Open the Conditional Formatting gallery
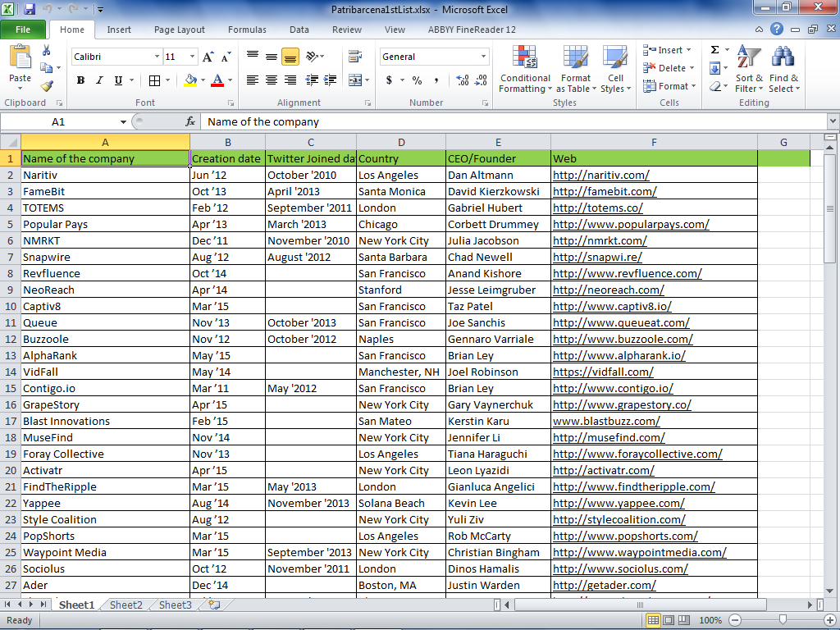This screenshot has height=630, width=840. coord(525,70)
